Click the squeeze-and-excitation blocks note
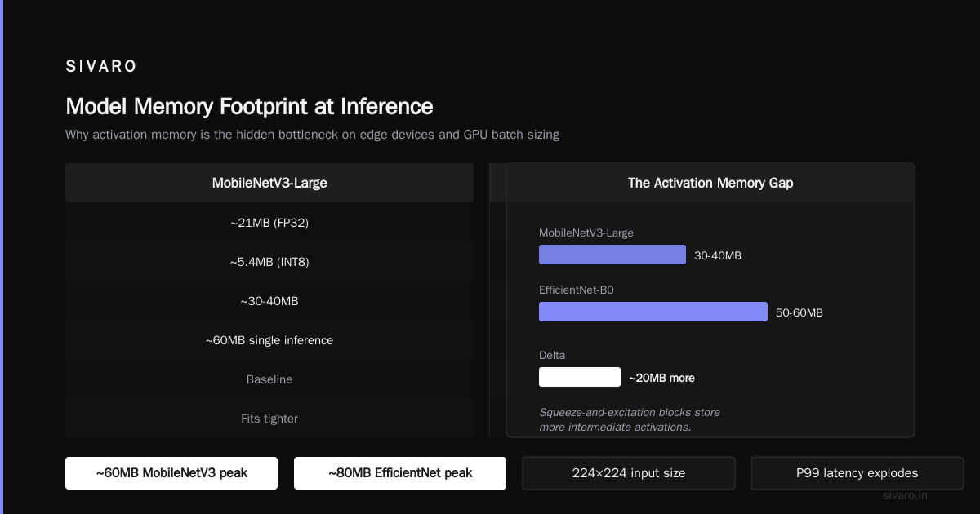Image resolution: width=980 pixels, height=514 pixels. click(x=630, y=419)
